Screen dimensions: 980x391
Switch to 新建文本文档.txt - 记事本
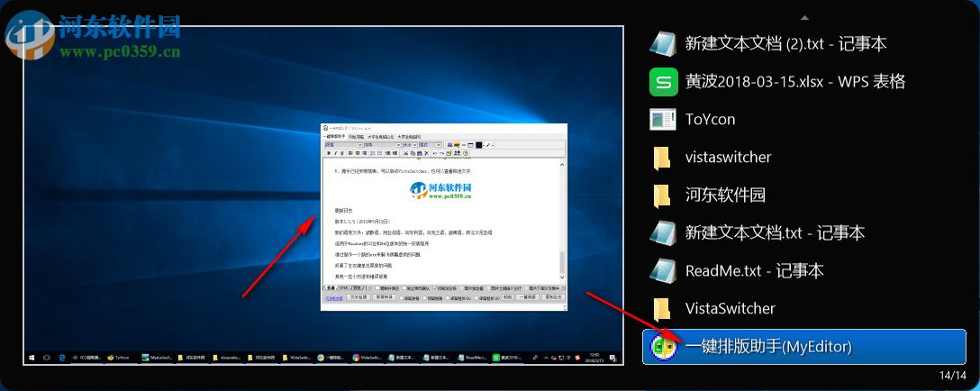click(x=803, y=232)
